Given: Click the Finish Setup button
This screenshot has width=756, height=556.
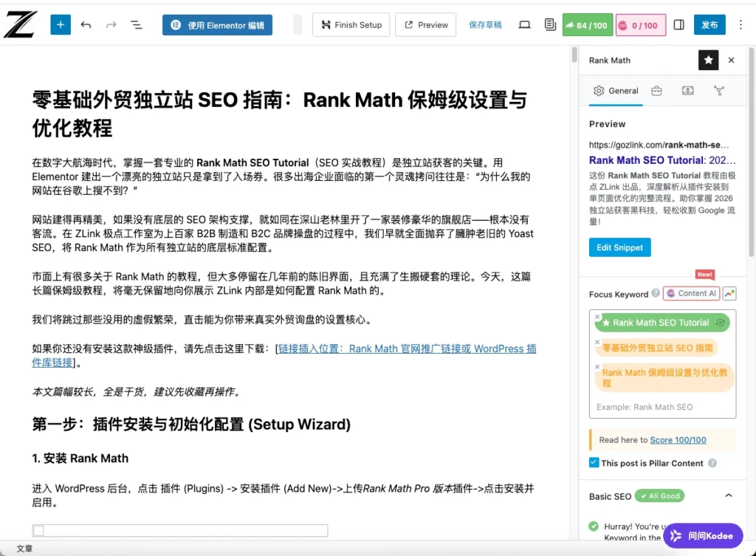Looking at the screenshot, I should click(x=351, y=24).
